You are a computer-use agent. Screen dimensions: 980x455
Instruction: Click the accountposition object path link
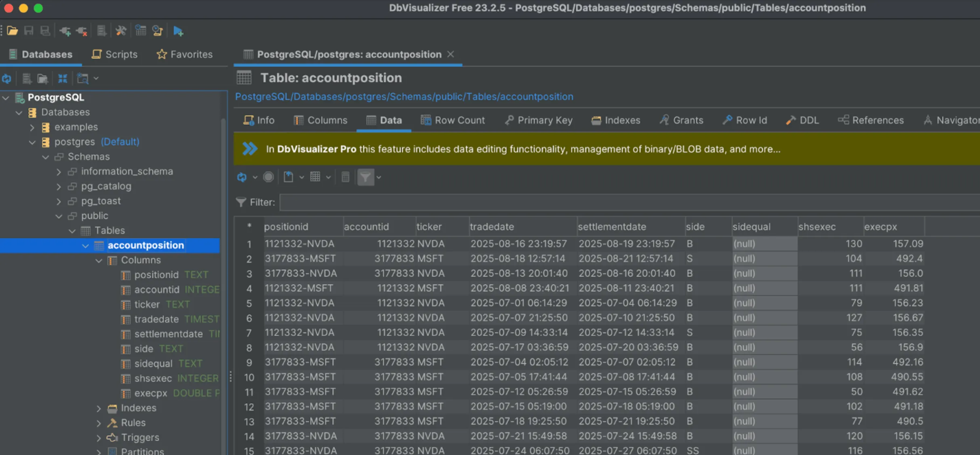(404, 97)
